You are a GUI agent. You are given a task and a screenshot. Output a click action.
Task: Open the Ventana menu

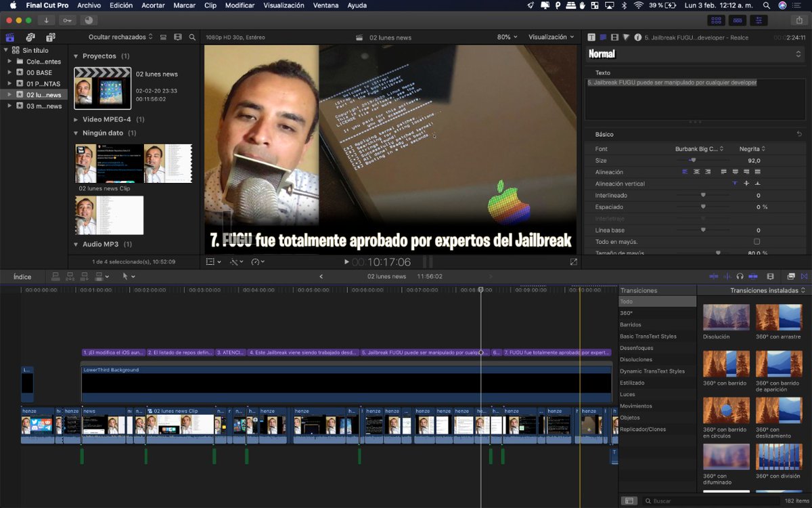(326, 5)
